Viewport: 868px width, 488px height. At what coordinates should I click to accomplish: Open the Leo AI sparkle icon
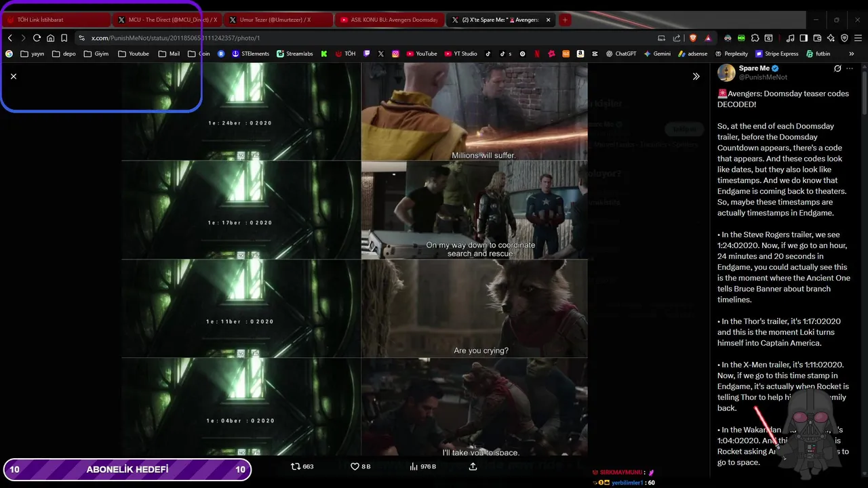point(831,38)
